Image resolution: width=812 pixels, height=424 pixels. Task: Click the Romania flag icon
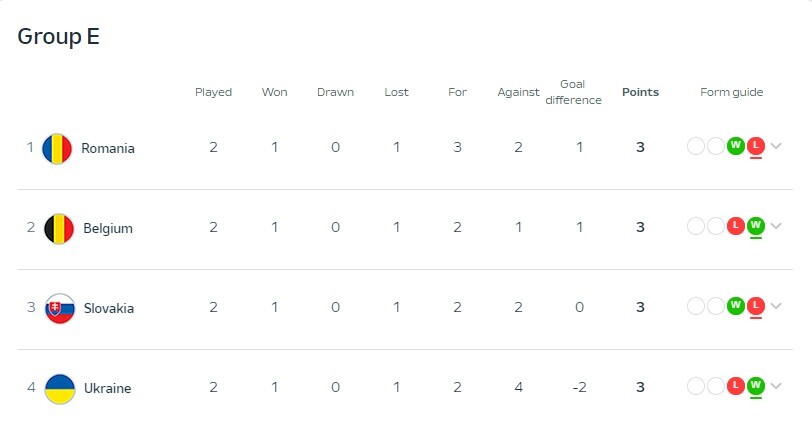click(x=57, y=149)
